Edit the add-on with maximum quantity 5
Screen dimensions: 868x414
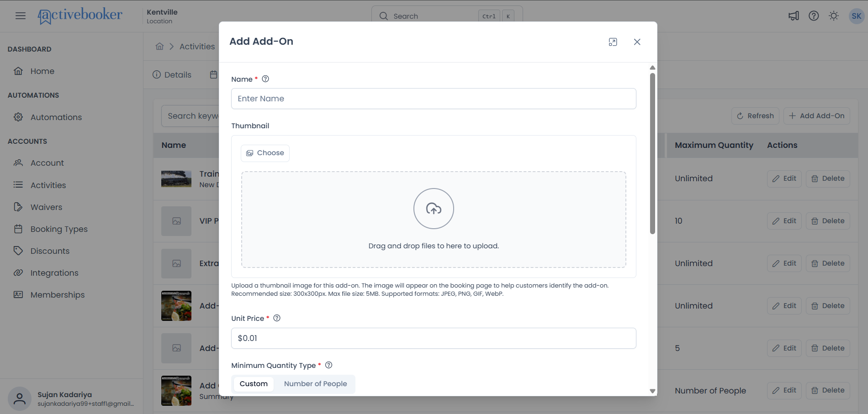tap(784, 348)
